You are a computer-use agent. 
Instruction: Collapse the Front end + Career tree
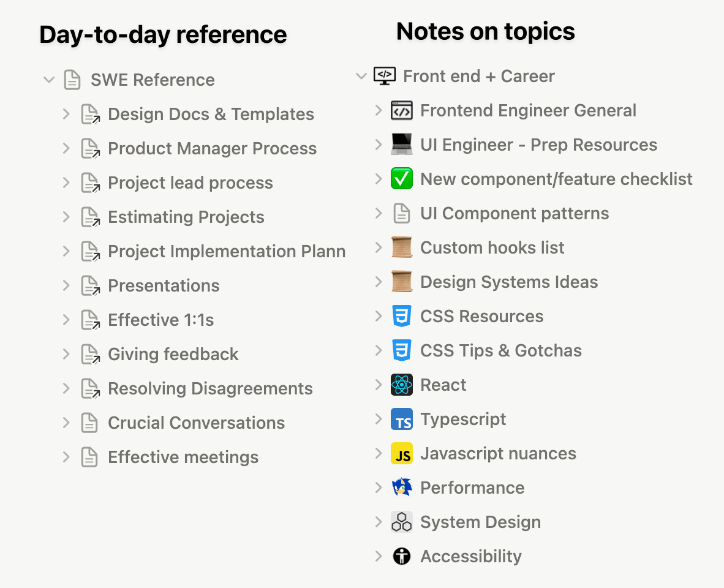[x=361, y=76]
